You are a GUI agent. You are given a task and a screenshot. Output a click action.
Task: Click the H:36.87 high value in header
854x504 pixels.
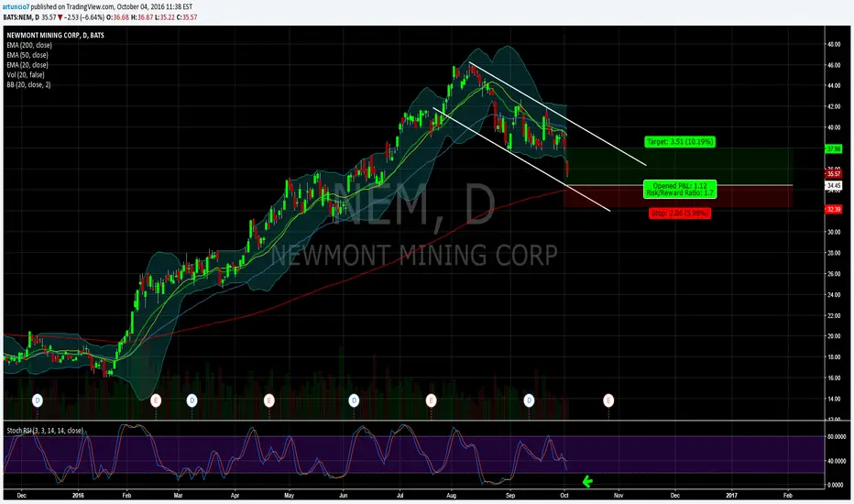(142, 17)
